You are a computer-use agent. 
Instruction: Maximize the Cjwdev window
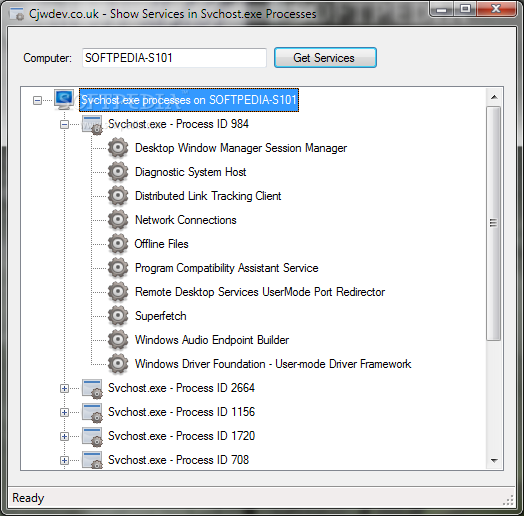[466, 9]
